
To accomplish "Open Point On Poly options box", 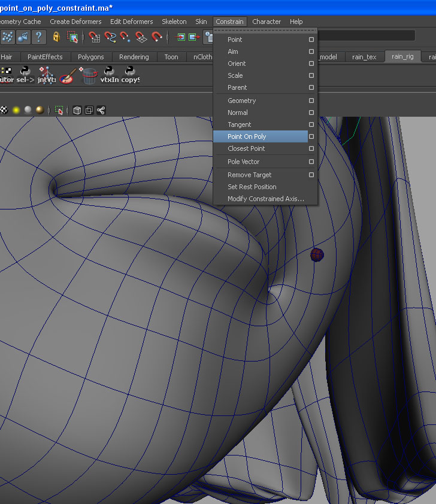I will coord(311,136).
